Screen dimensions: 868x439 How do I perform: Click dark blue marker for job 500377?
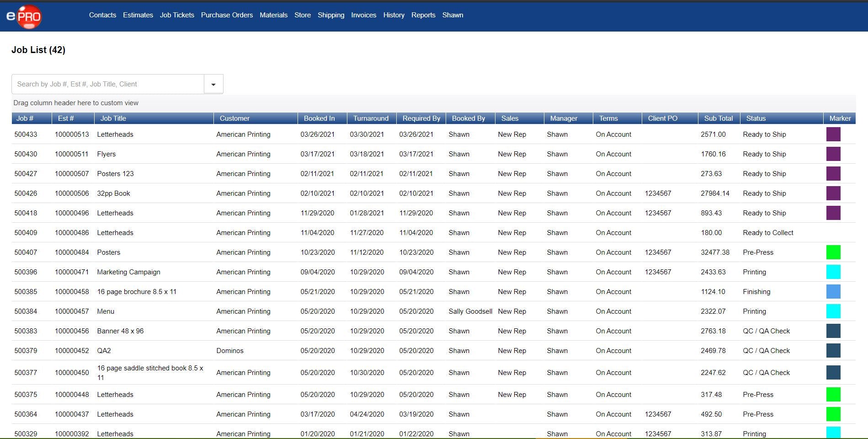click(x=833, y=373)
